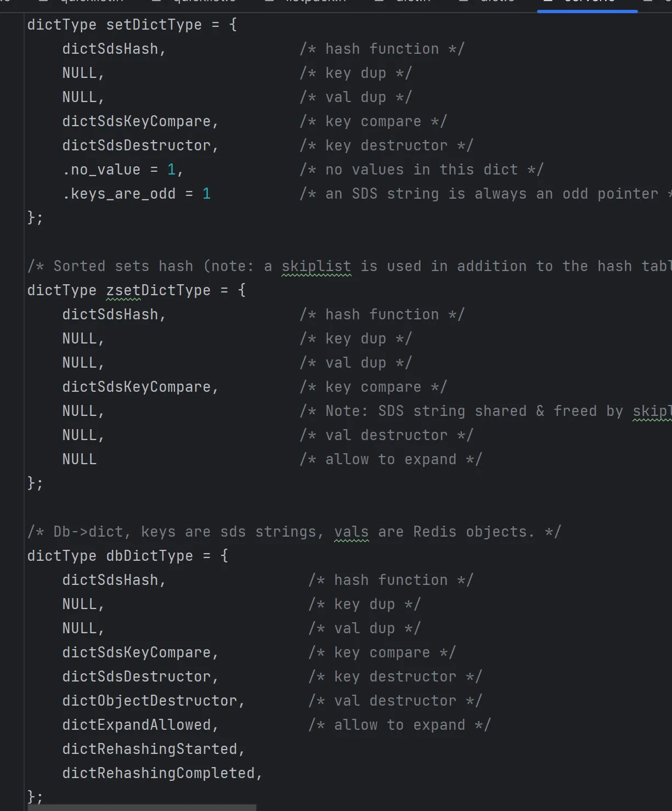Click the setDictType variable name
This screenshot has width=672, height=811.
click(154, 25)
